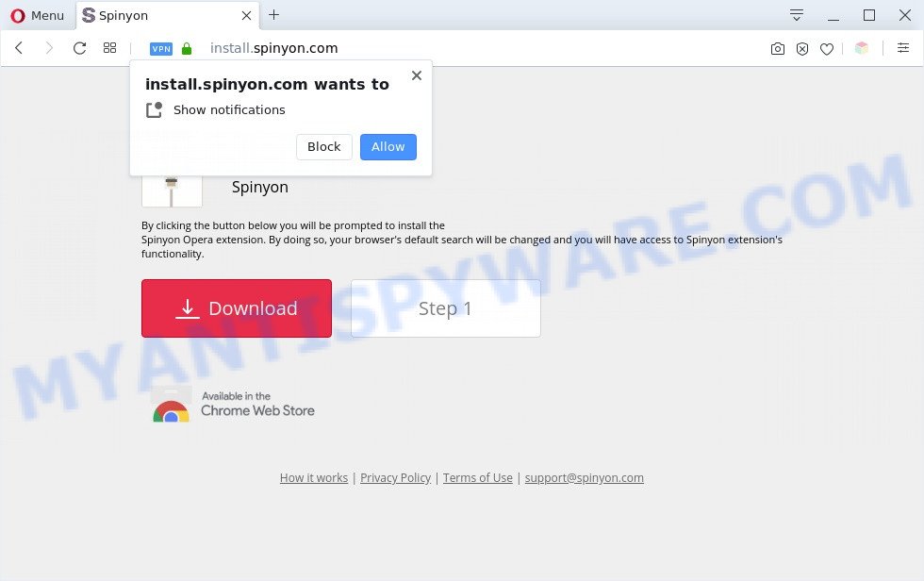The image size is (924, 581).
Task: Click the notification bell icon in popup
Action: click(154, 110)
